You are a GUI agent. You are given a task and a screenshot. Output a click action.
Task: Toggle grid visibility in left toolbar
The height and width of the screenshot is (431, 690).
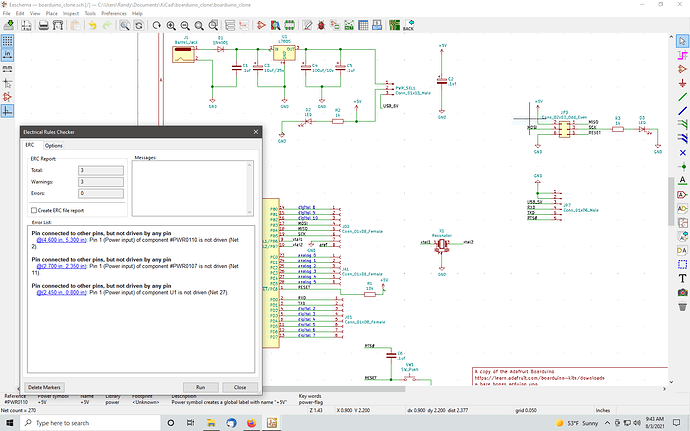(x=7, y=41)
